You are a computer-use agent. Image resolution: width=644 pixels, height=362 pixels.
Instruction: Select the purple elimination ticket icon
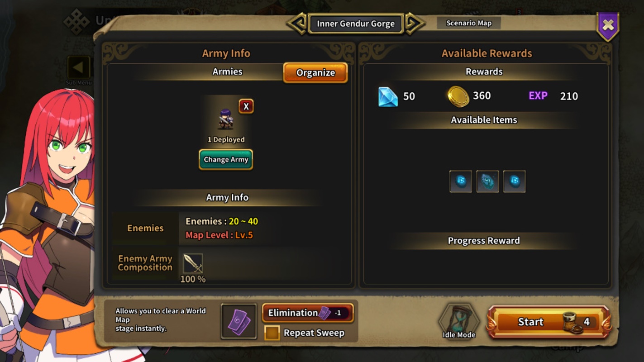click(x=239, y=321)
